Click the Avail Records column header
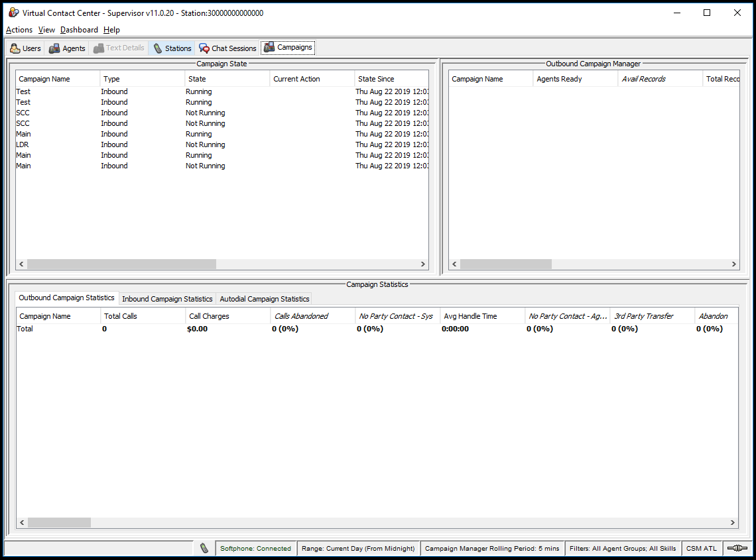This screenshot has width=756, height=560. pos(661,79)
